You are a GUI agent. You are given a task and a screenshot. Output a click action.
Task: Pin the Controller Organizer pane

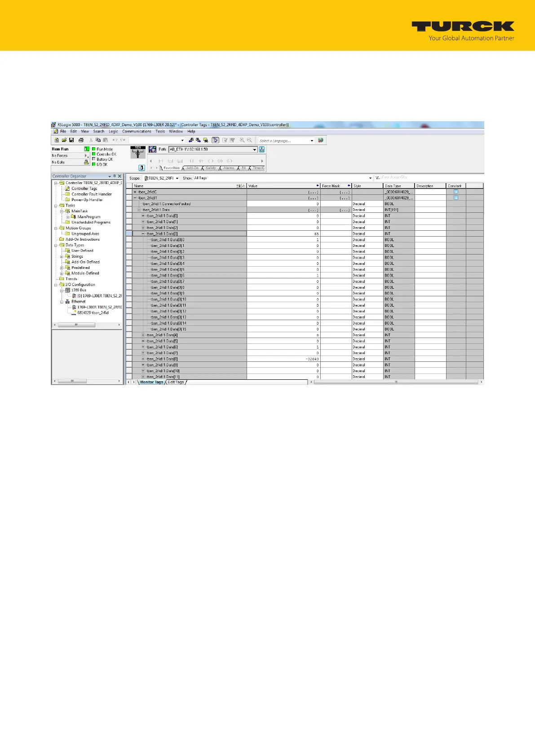[115, 176]
